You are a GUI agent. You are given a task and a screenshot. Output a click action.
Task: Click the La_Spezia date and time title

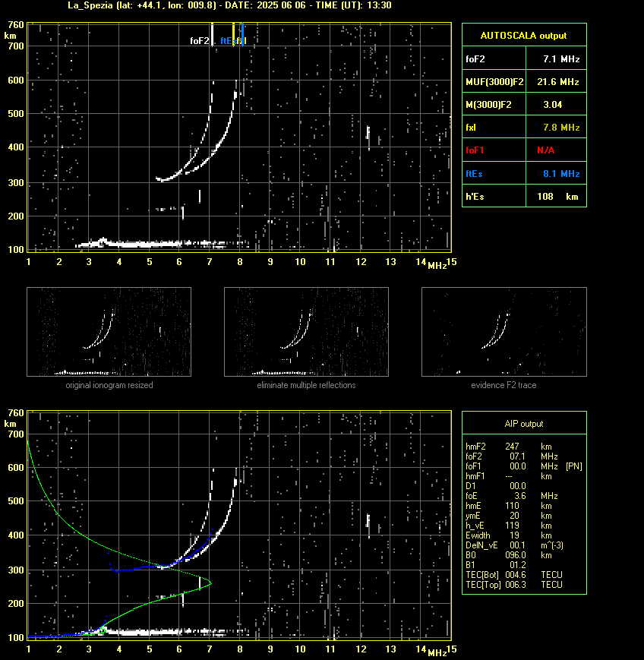pyautogui.click(x=229, y=5)
